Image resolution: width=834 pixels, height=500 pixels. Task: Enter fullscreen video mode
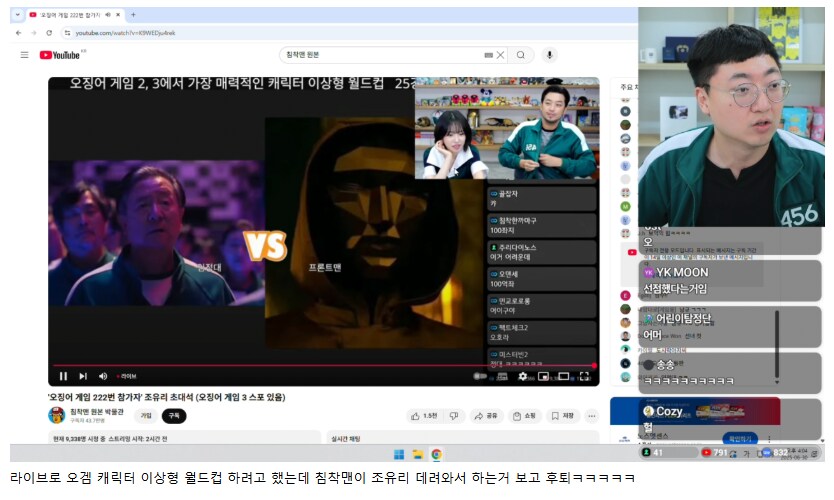coord(584,376)
